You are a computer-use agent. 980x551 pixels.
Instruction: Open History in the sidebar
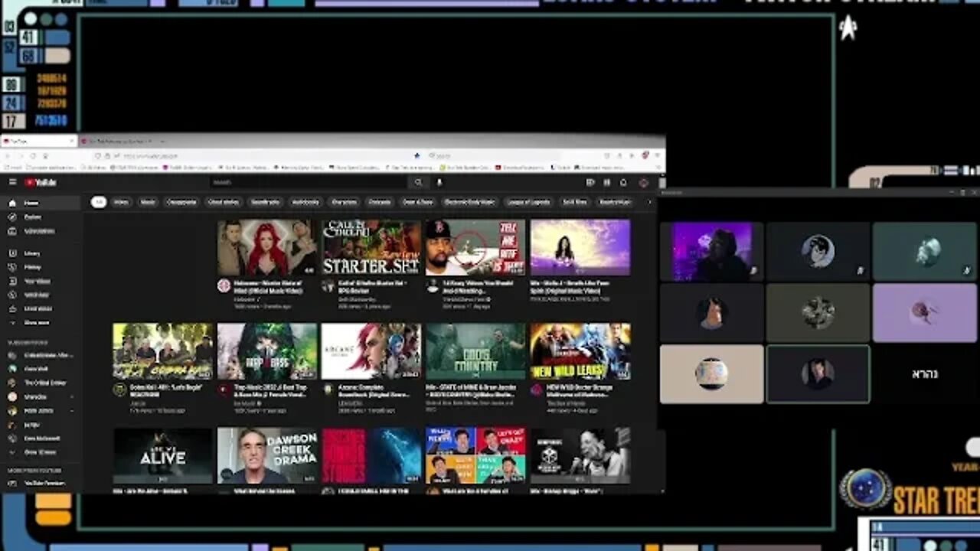pos(40,267)
